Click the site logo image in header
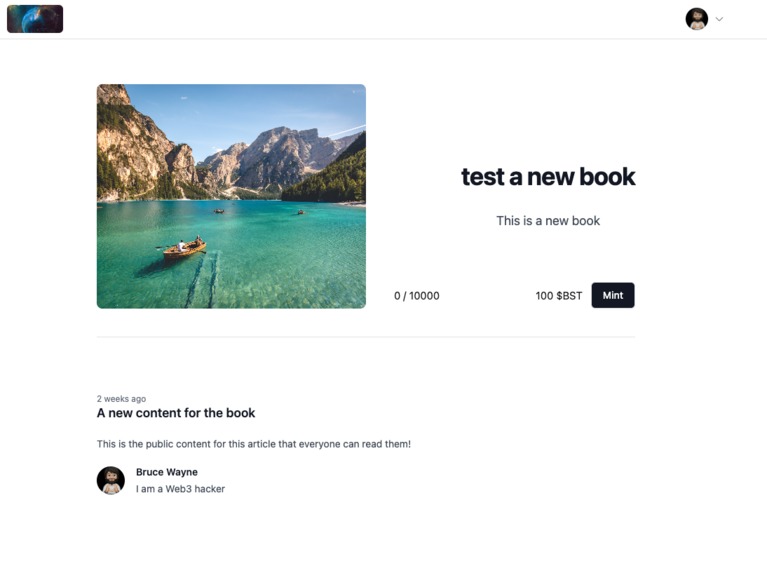The height and width of the screenshot is (573, 767). click(x=35, y=19)
